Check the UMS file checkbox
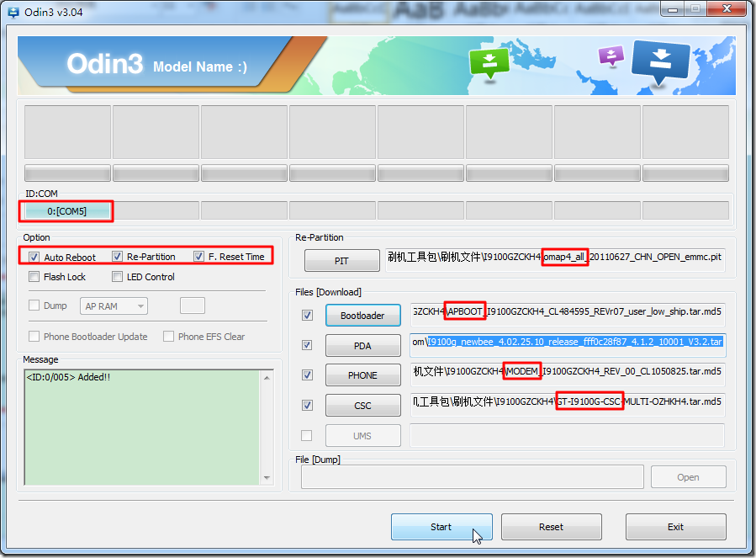The width and height of the screenshot is (756, 558). (x=306, y=435)
